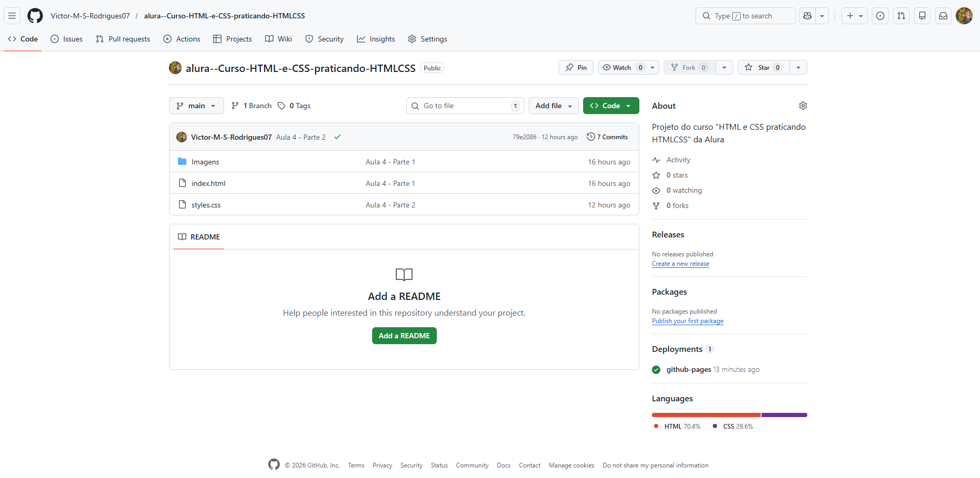Open the About settings gear icon

(803, 106)
